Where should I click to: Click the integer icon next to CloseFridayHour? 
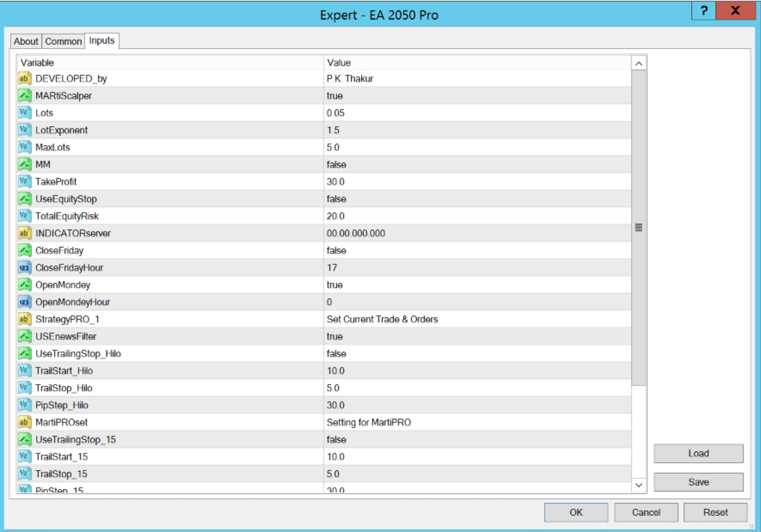tap(24, 267)
